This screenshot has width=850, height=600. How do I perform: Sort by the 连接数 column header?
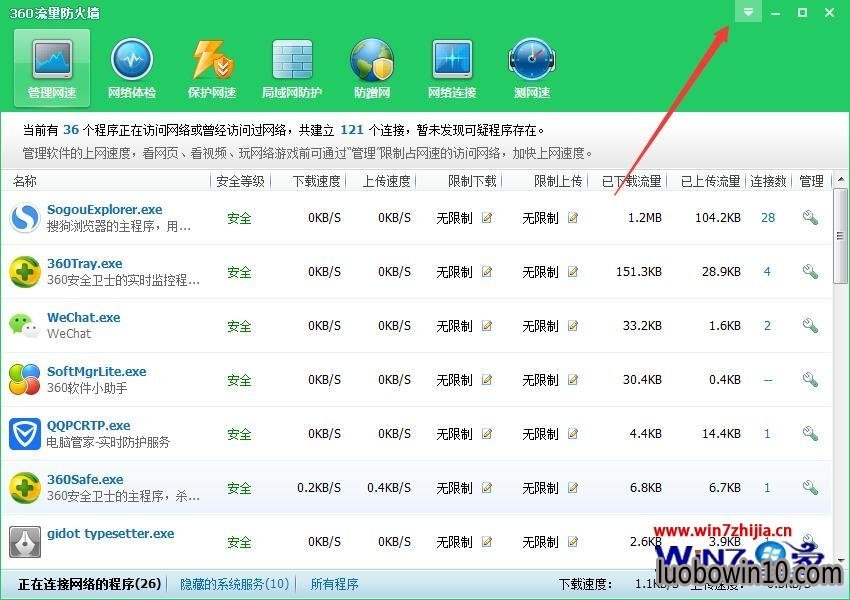pyautogui.click(x=768, y=181)
